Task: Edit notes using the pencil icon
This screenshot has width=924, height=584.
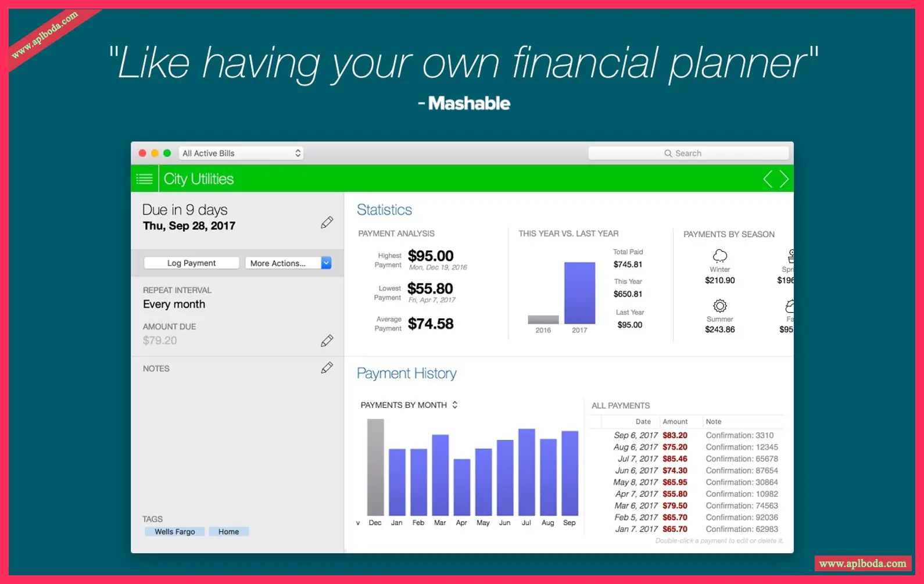Action: [x=327, y=368]
